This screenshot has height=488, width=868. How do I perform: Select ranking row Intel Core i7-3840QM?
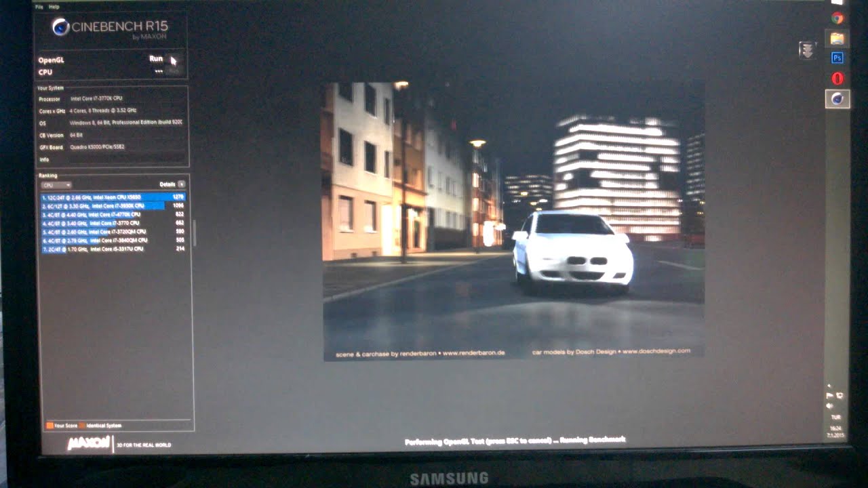pos(113,240)
